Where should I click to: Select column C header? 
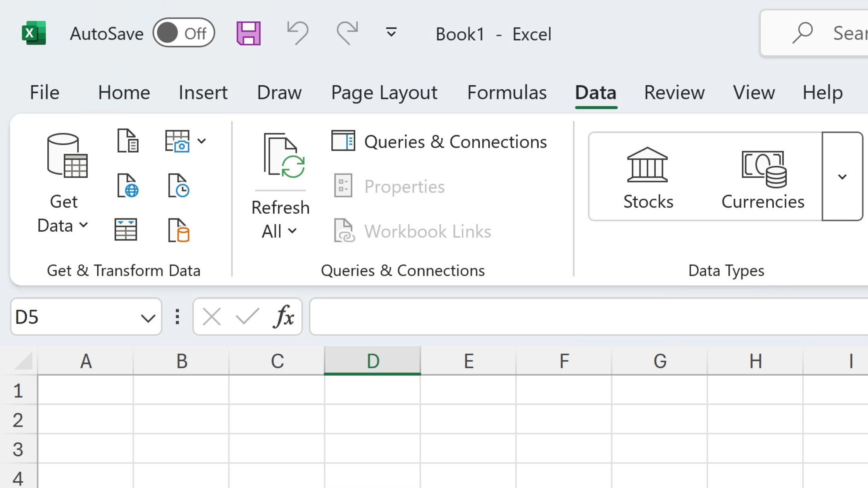(277, 361)
